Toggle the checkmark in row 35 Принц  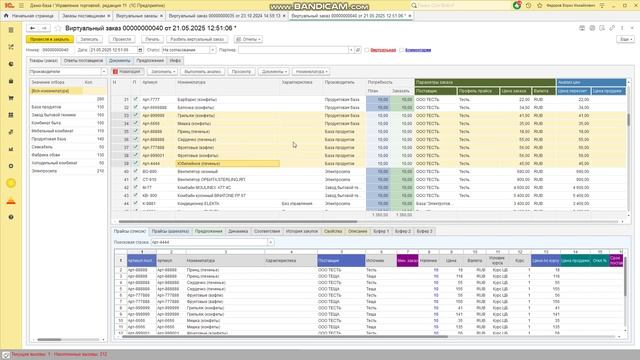[x=135, y=131]
